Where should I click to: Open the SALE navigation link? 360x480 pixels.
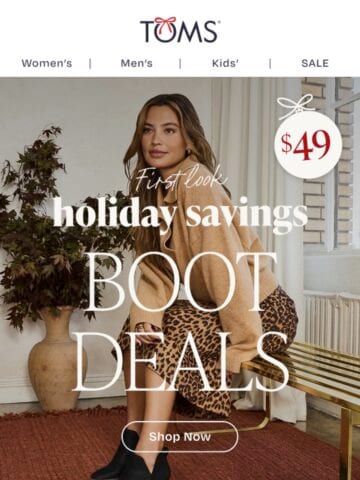click(315, 63)
